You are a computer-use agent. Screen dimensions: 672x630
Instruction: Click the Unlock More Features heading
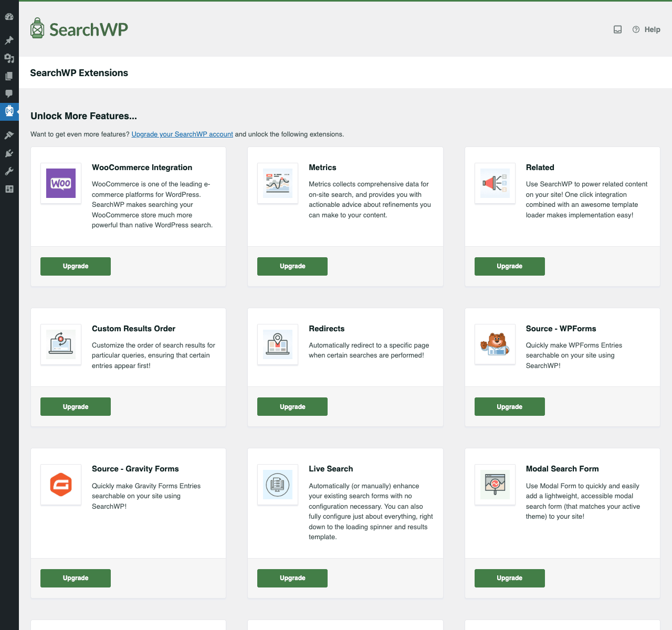pyautogui.click(x=83, y=116)
